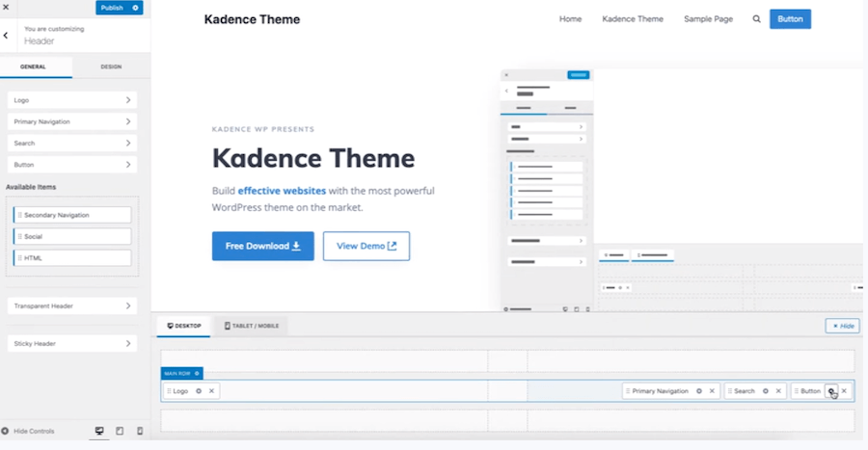Open Primary Navigation item settings gear
The height and width of the screenshot is (450, 868).
(x=698, y=391)
